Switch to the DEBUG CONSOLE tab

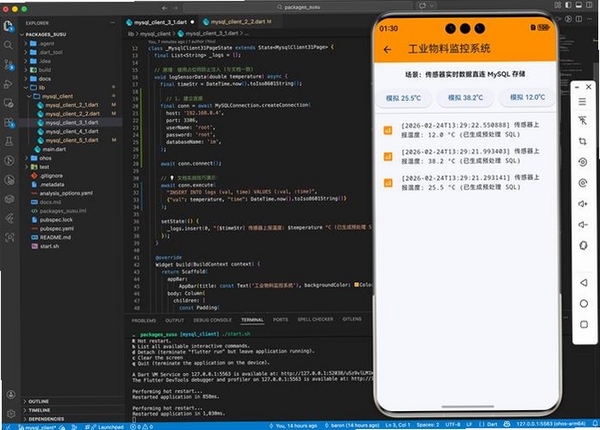[212, 320]
